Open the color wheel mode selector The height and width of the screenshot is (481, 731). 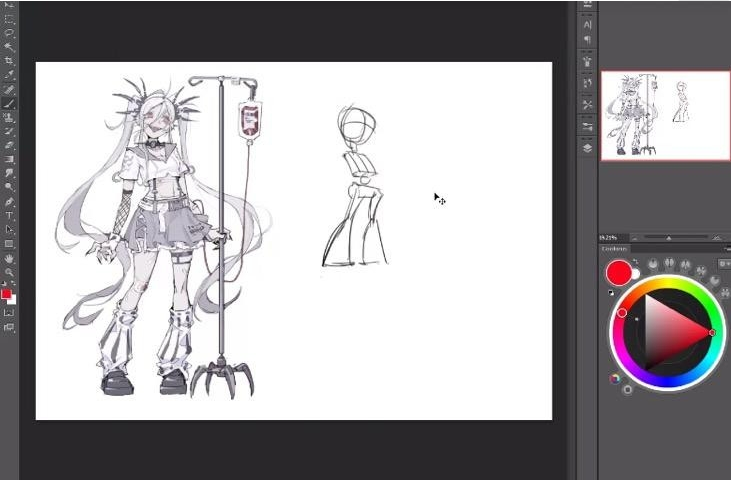[615, 379]
